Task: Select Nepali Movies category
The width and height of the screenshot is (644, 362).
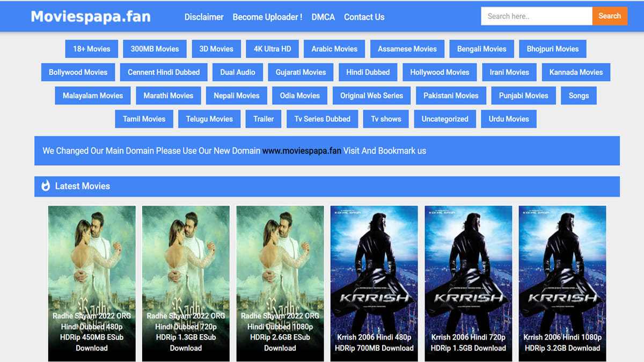Action: point(237,96)
